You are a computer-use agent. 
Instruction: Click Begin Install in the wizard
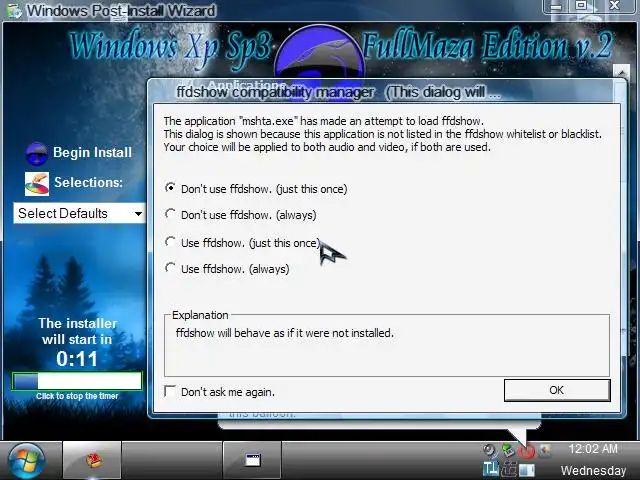pyautogui.click(x=92, y=153)
